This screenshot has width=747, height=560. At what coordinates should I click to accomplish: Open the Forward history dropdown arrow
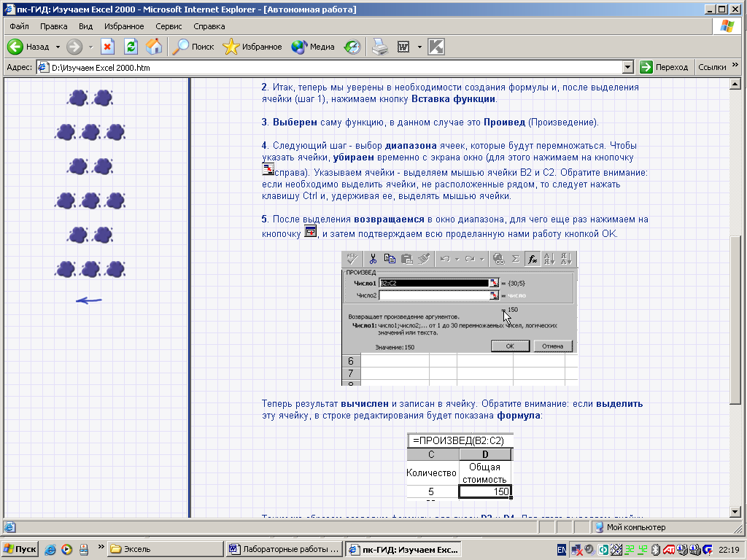pyautogui.click(x=90, y=47)
